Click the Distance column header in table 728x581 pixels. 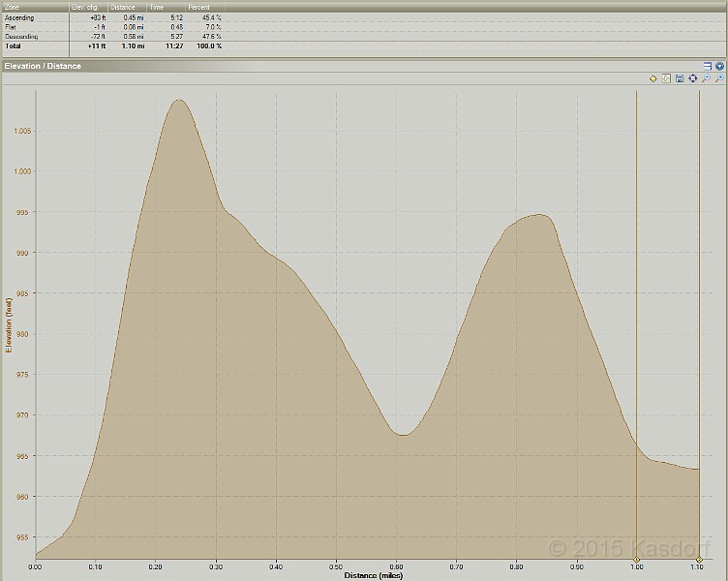pos(127,7)
